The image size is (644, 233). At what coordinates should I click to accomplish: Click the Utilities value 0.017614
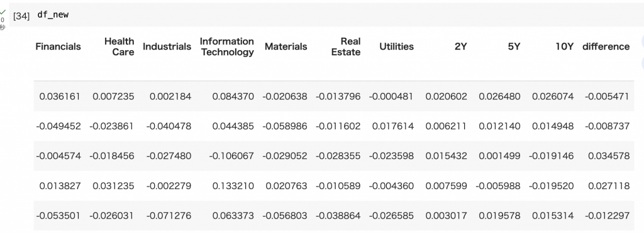tap(392, 126)
